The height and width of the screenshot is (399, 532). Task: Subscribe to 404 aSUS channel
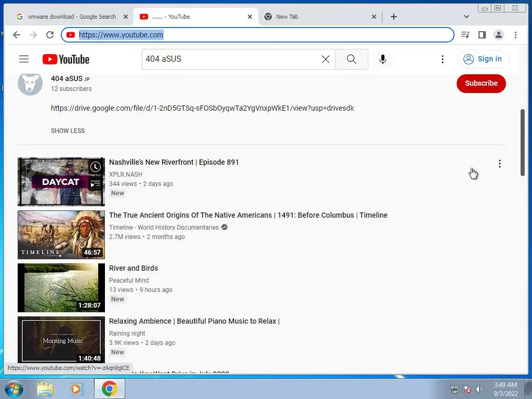click(x=481, y=83)
